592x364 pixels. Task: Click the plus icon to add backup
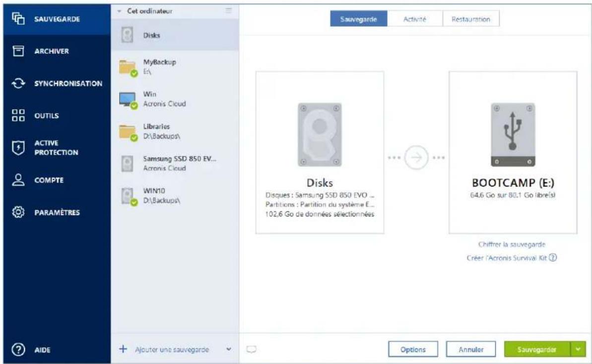tap(123, 349)
